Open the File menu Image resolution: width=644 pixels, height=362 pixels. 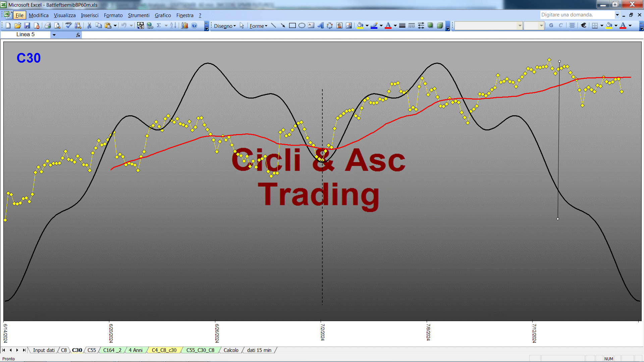click(19, 15)
